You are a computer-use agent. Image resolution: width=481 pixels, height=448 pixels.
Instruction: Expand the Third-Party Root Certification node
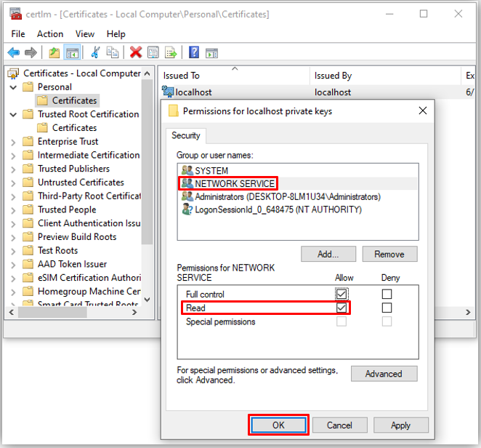tap(13, 196)
